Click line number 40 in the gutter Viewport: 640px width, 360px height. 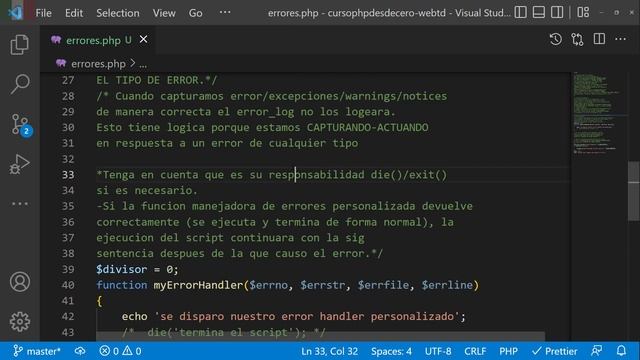68,285
